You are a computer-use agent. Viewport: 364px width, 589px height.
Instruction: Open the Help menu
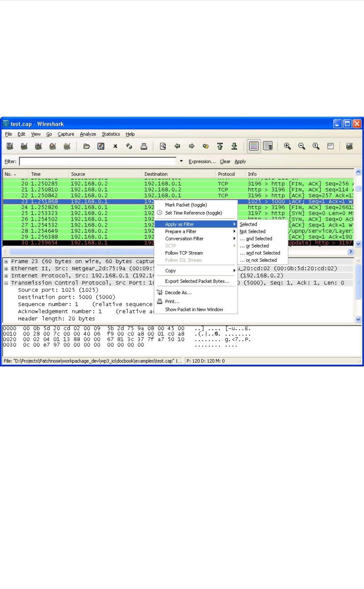click(130, 134)
